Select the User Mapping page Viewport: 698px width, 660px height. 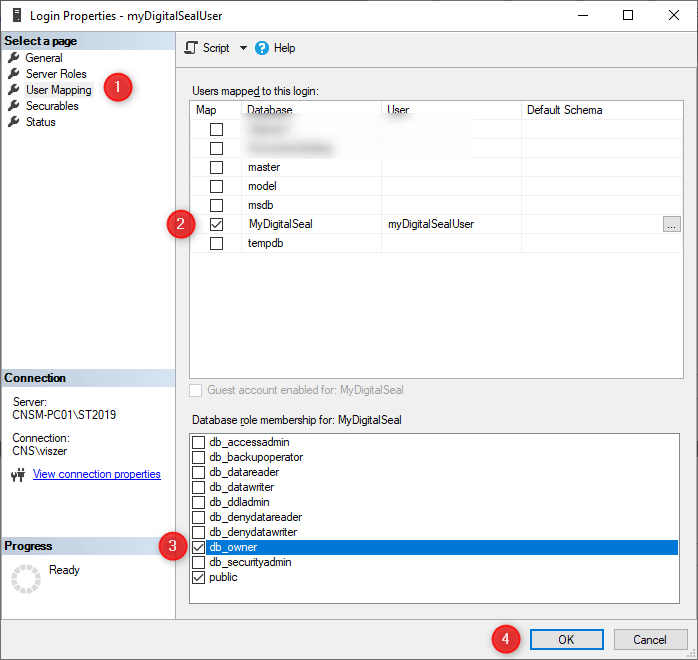click(x=59, y=90)
